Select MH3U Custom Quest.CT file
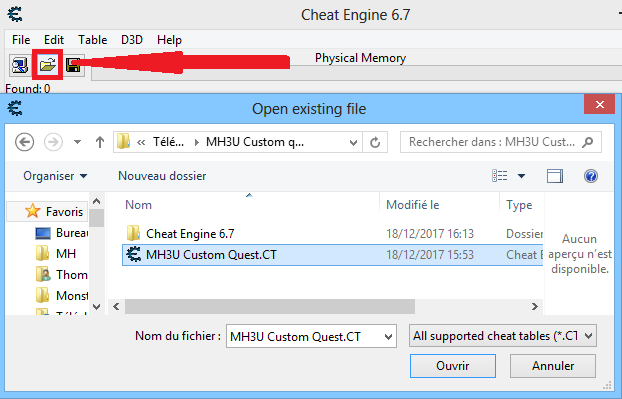 tap(332, 255)
